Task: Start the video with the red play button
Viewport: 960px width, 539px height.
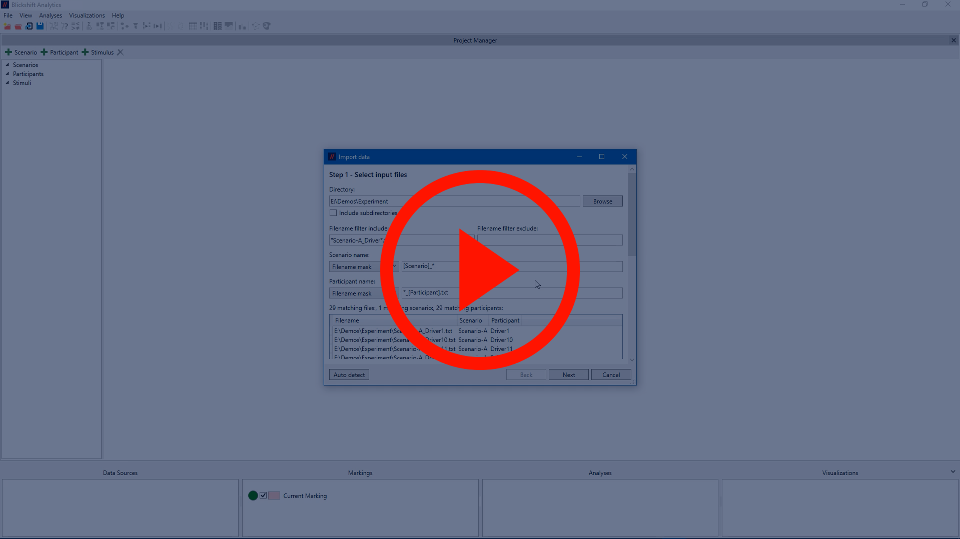Action: pos(480,270)
